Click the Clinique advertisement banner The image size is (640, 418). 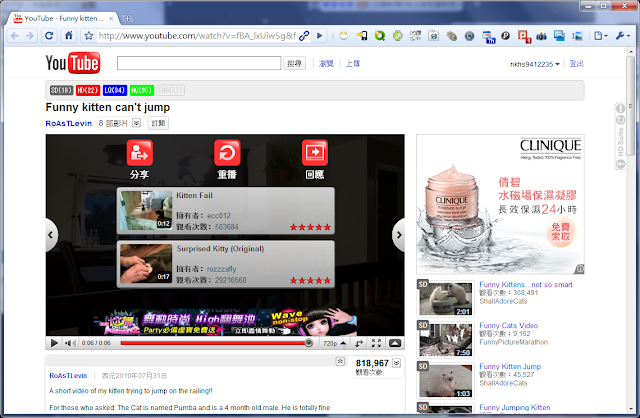pos(500,204)
